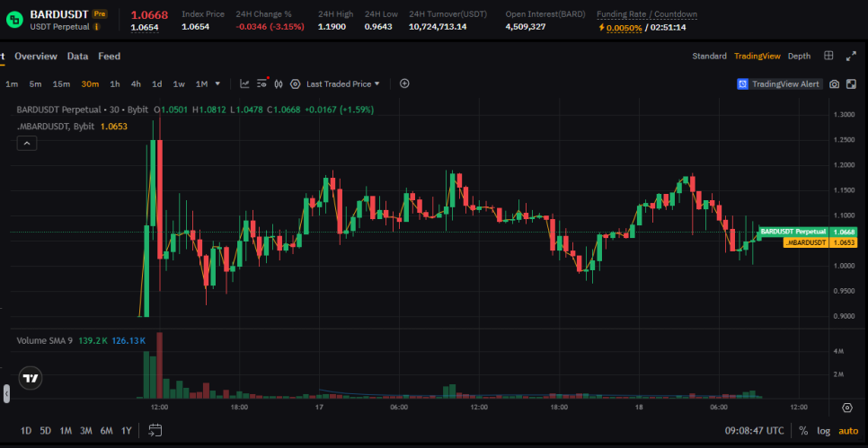Click the BARDUSDT Perpetual 30 Bybit legend title
The width and height of the screenshot is (868, 448).
[x=83, y=110]
